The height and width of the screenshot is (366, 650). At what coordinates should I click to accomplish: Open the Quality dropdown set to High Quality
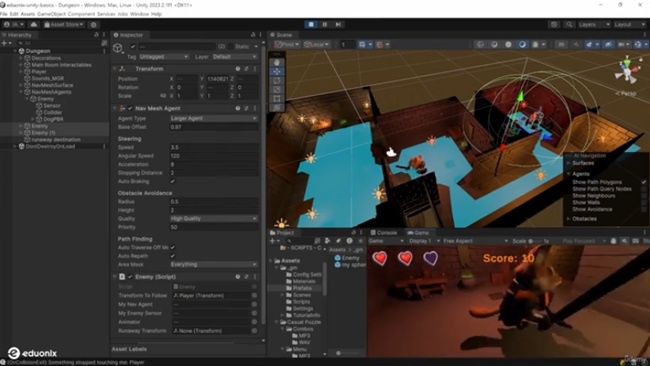(x=213, y=218)
